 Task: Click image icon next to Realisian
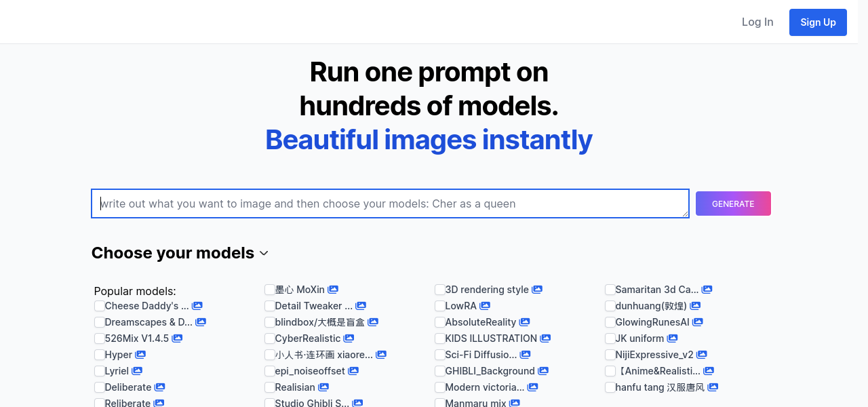point(323,387)
